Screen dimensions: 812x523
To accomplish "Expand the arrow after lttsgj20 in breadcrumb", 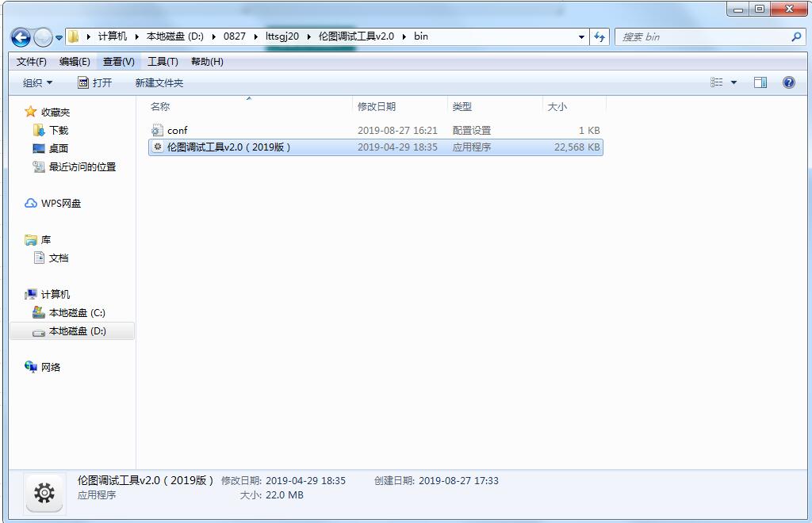I will (309, 36).
